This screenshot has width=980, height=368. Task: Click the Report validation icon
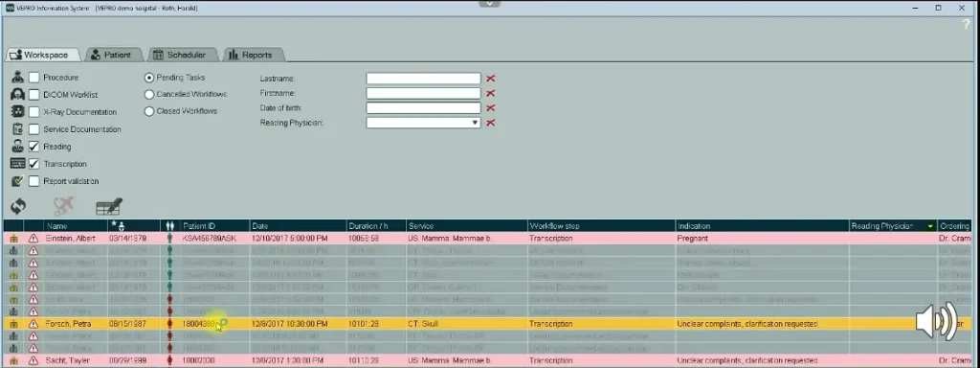17,181
